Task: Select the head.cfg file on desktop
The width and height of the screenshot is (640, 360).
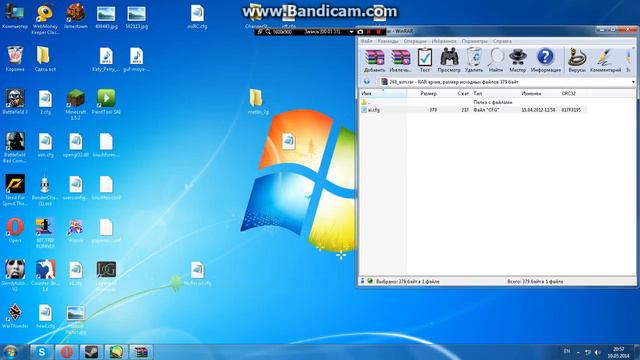Action: [x=45, y=316]
